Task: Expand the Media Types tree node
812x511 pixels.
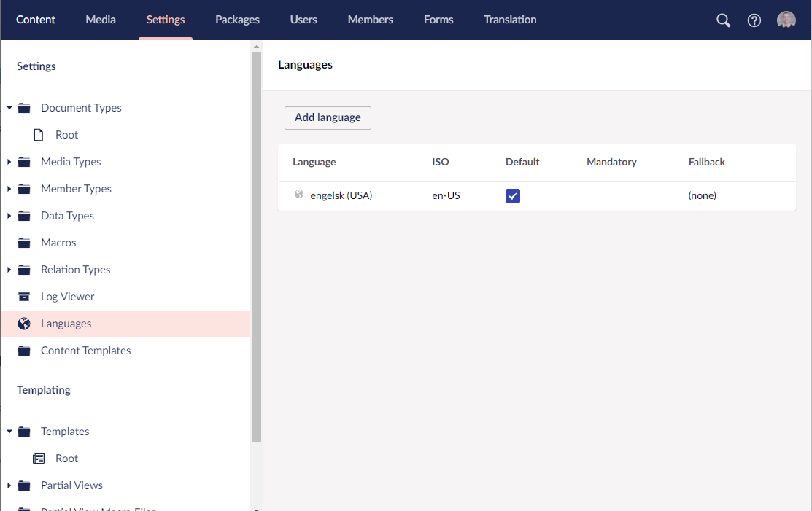Action: 9,161
